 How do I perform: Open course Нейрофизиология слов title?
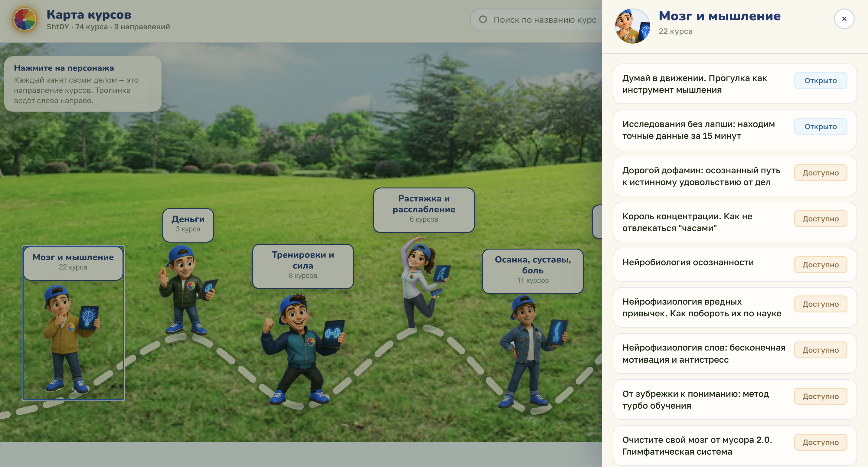click(703, 354)
